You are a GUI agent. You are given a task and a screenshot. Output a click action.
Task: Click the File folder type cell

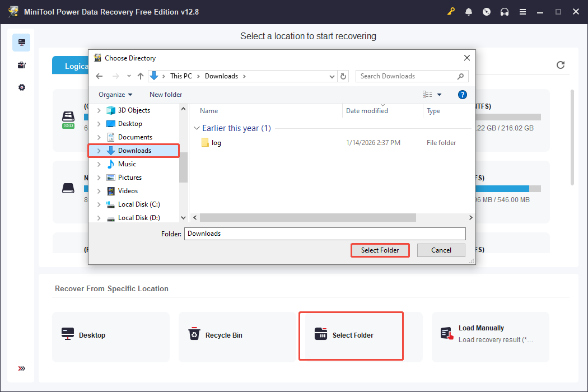(441, 143)
